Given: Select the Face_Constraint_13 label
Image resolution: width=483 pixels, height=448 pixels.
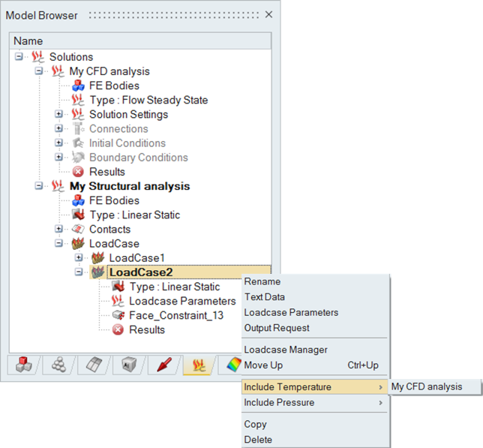Looking at the screenshot, I should [x=176, y=315].
